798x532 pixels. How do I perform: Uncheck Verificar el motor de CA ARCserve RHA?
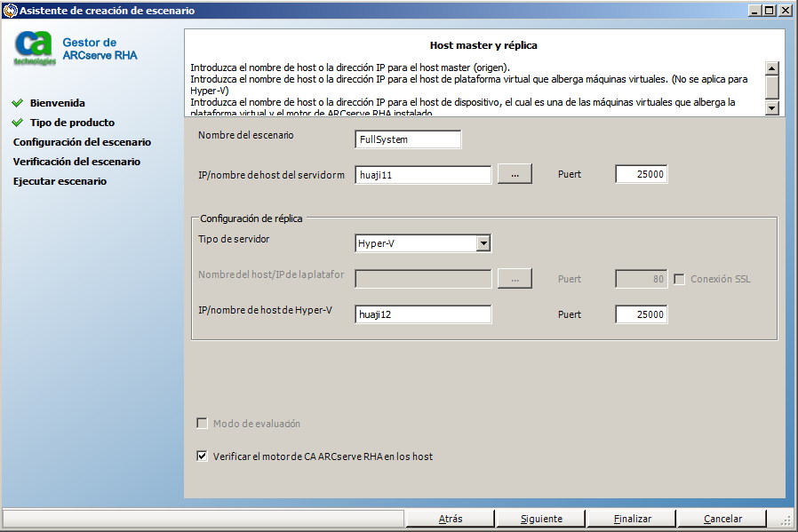(x=202, y=456)
